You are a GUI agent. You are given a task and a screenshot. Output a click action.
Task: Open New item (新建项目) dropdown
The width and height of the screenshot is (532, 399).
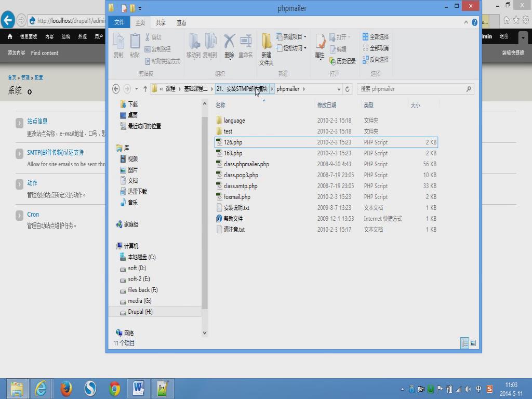tap(291, 37)
